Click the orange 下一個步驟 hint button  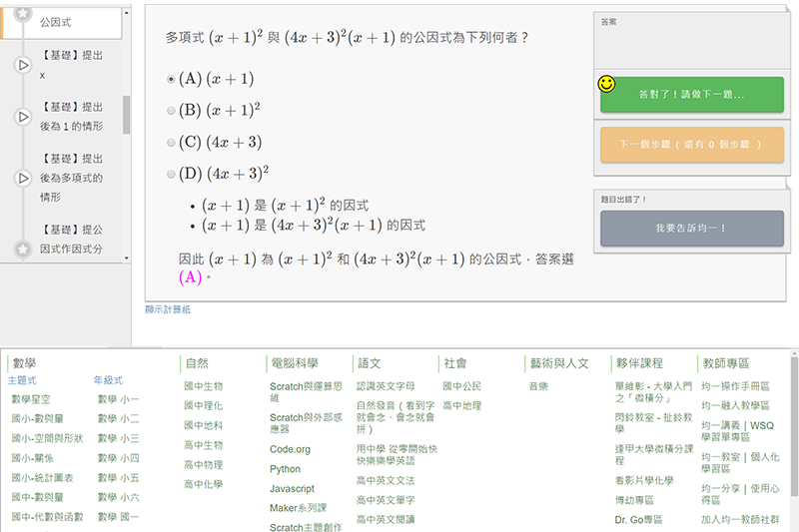pyautogui.click(x=692, y=145)
